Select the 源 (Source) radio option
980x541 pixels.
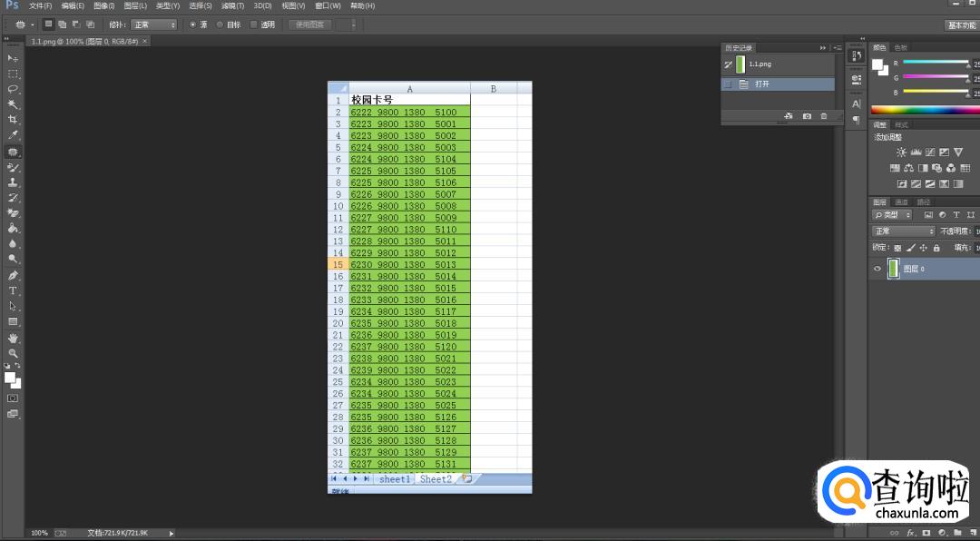coord(192,25)
